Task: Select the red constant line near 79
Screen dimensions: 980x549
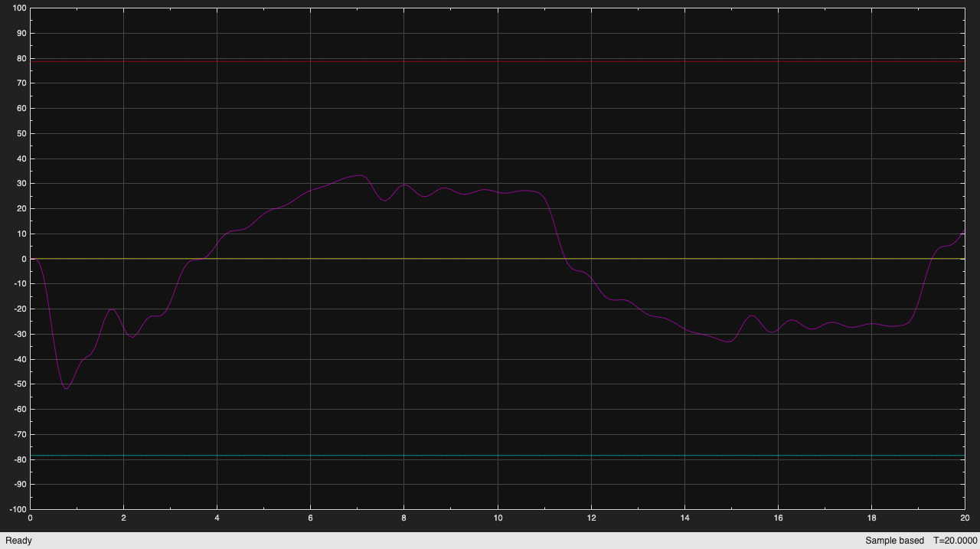Action: pos(497,61)
